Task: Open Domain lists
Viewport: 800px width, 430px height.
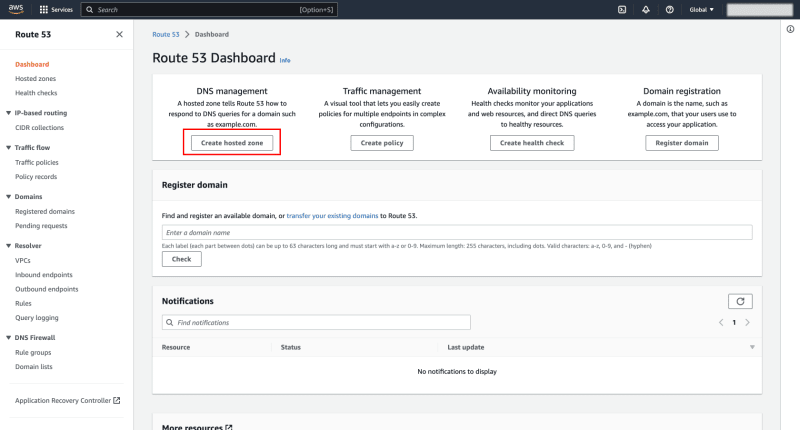Action: pyautogui.click(x=34, y=366)
